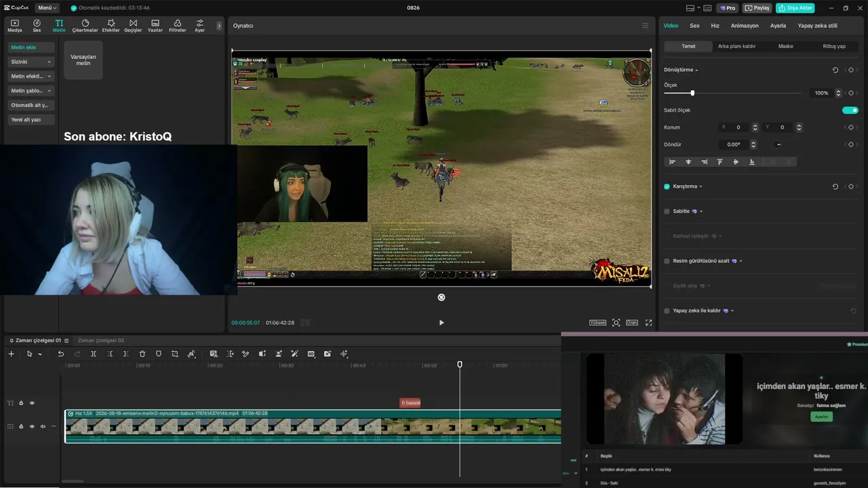Collapse the Dönüştürme section
Viewport: 868px width, 488px height.
[696, 70]
